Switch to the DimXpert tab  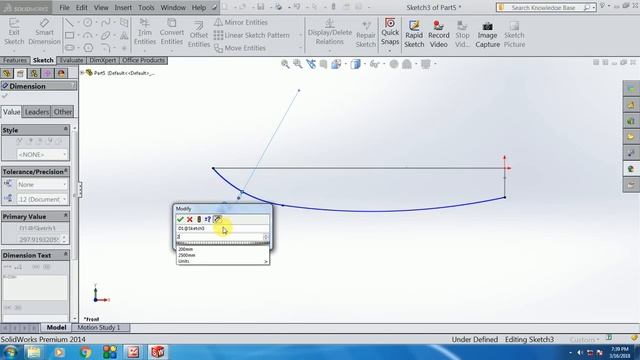pos(102,60)
